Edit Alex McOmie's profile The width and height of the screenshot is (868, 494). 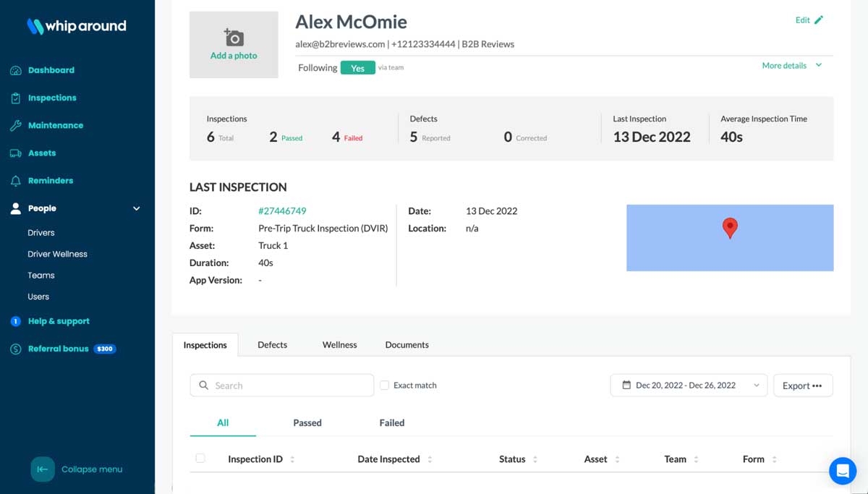click(x=807, y=20)
